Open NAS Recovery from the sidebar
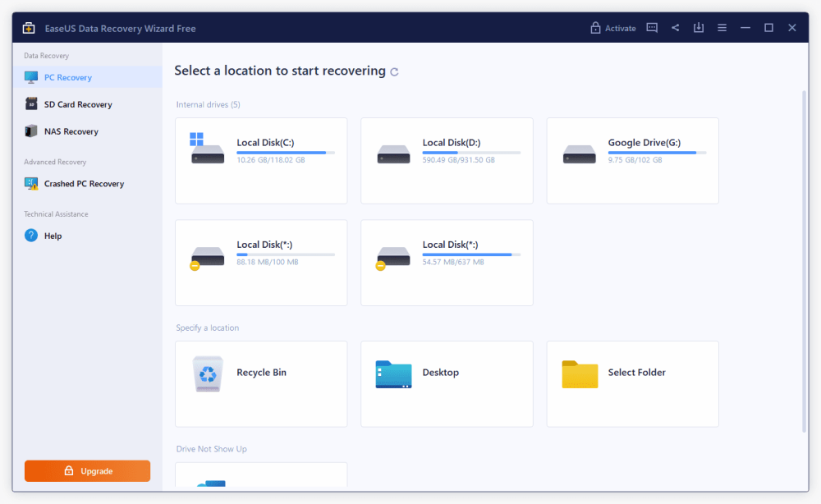Screen dimensions: 821x504 71,131
